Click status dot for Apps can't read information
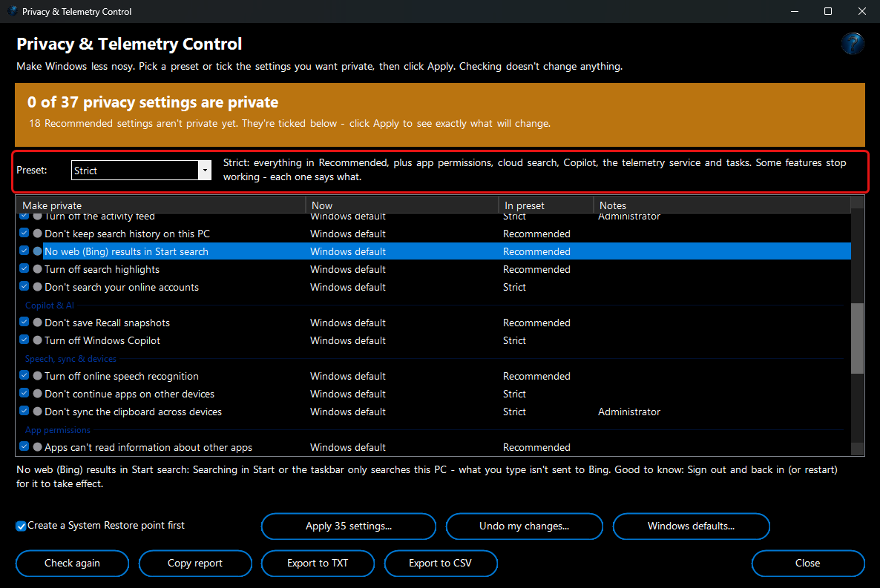Image resolution: width=880 pixels, height=588 pixels. point(38,447)
